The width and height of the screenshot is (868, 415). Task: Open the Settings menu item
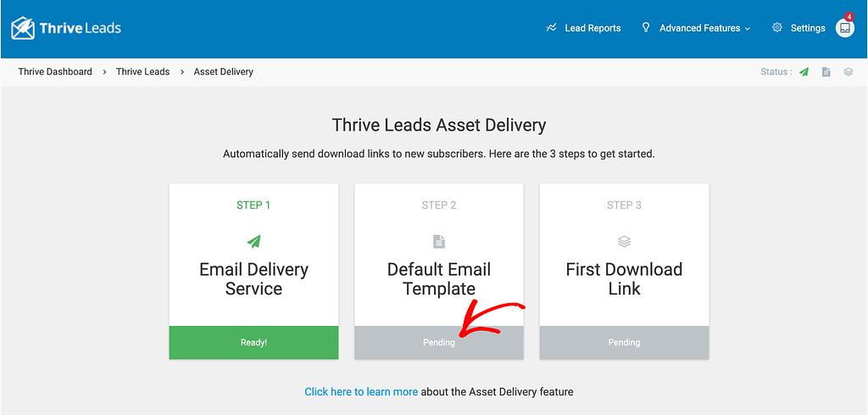(x=808, y=28)
